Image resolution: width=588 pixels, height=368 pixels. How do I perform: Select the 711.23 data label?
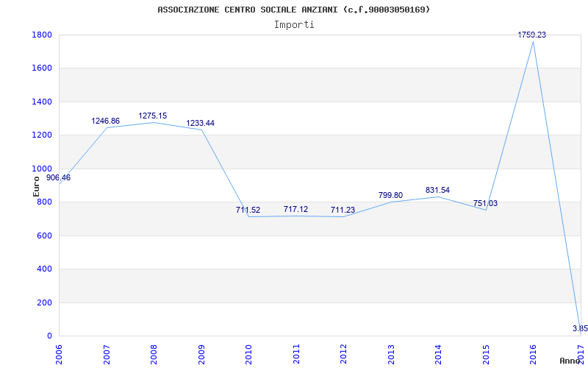pyautogui.click(x=343, y=210)
